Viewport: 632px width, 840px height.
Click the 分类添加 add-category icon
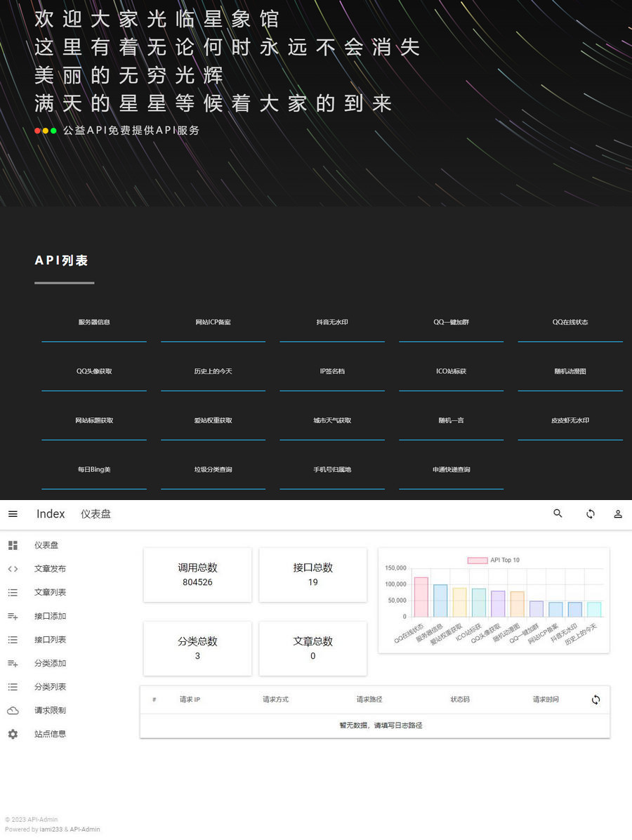tap(13, 663)
